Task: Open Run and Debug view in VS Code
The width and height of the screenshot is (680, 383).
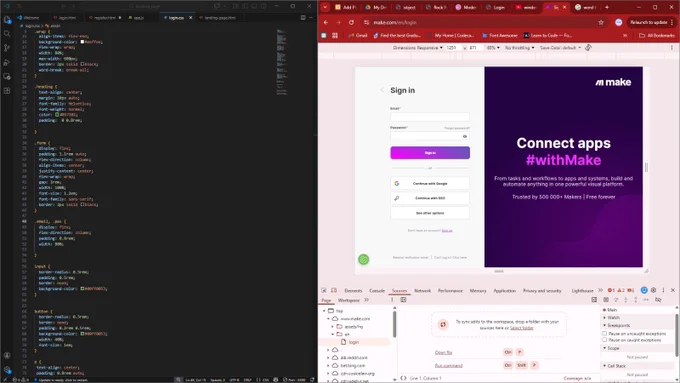Action: click(x=7, y=62)
